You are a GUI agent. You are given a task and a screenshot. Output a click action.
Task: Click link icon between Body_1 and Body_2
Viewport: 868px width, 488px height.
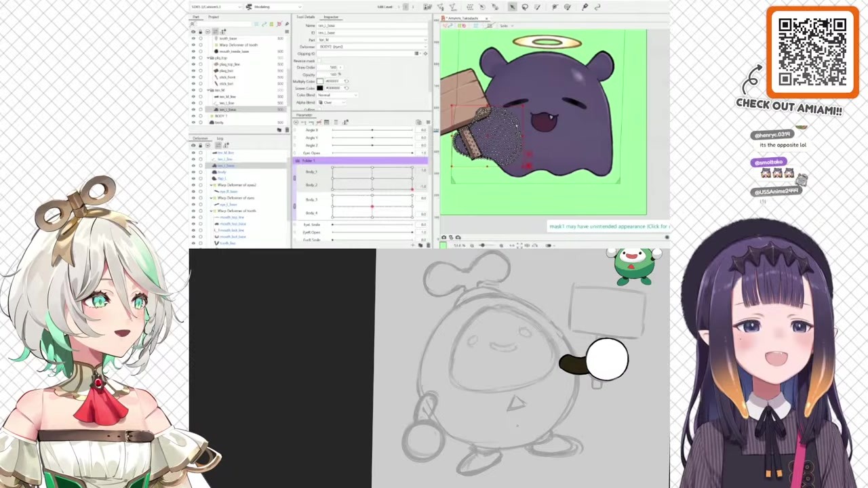tap(294, 178)
